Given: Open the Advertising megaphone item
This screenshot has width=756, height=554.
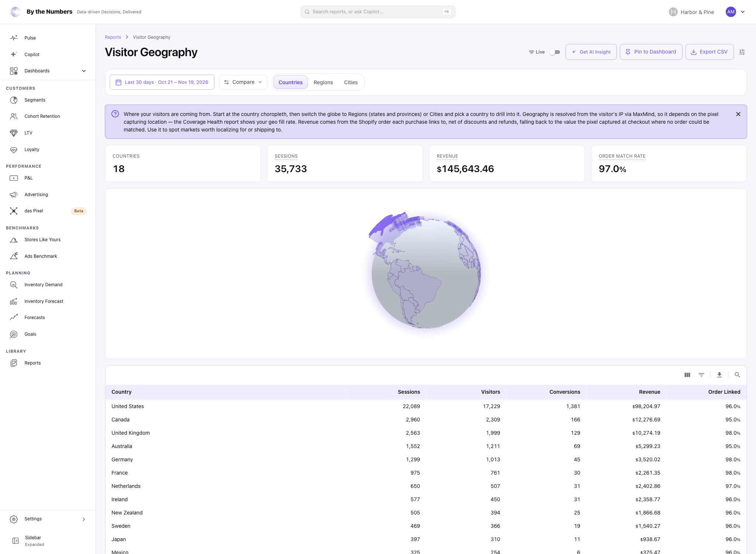Looking at the screenshot, I should tap(14, 195).
